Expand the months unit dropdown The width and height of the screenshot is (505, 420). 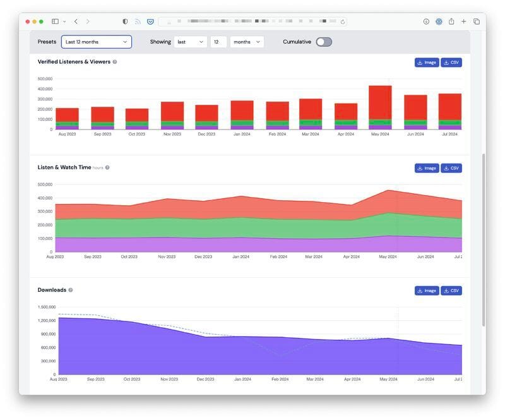point(247,42)
